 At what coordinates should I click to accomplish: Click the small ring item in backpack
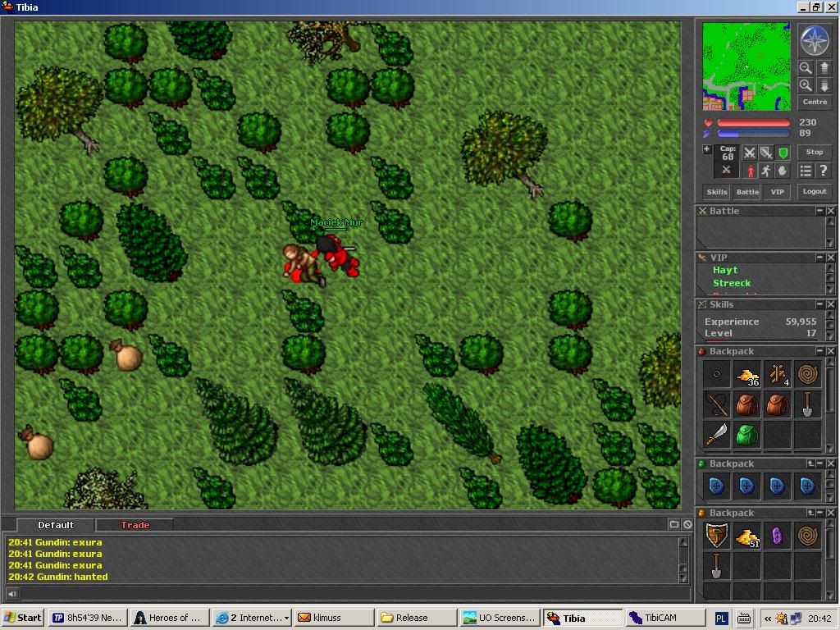tap(717, 375)
